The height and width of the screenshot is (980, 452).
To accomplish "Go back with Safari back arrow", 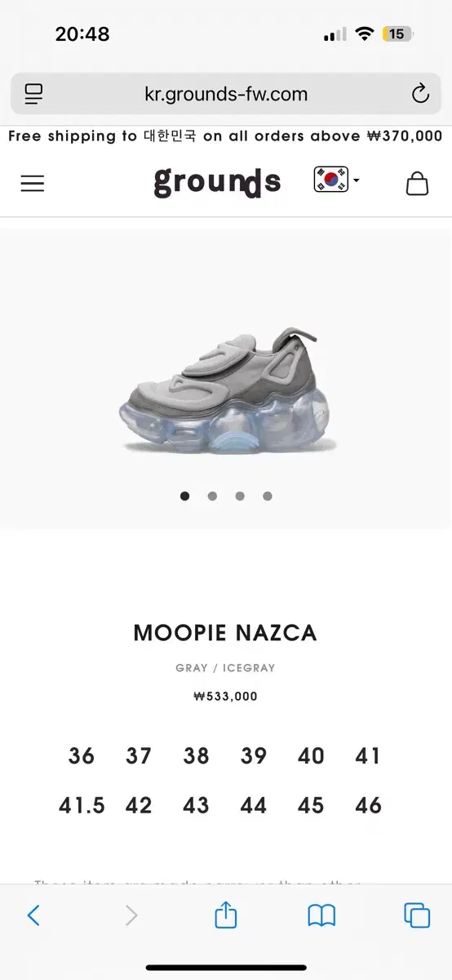I will [x=33, y=915].
